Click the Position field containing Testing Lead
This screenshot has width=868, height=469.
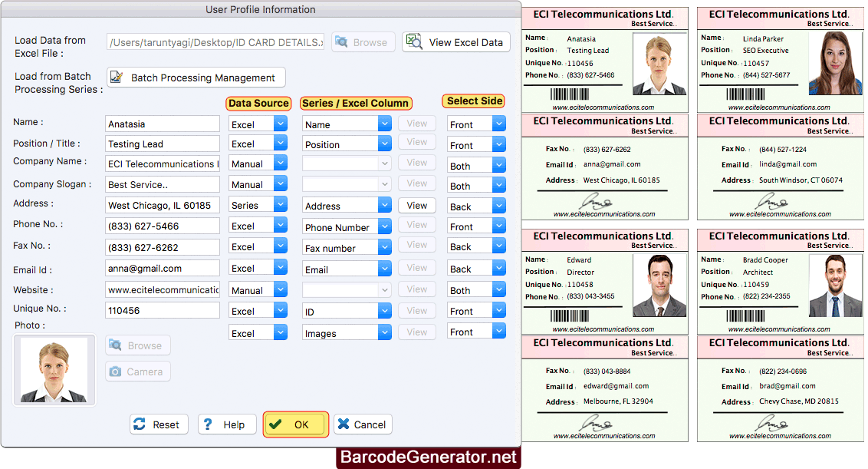click(163, 144)
